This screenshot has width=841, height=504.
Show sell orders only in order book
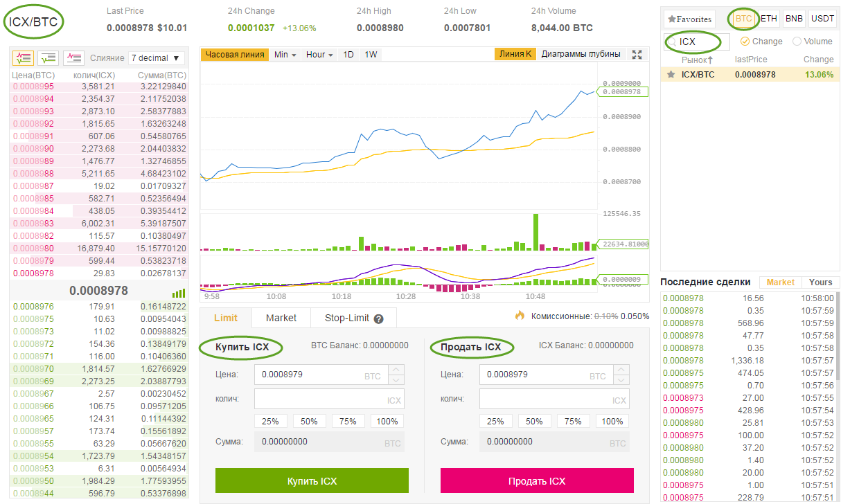click(x=73, y=58)
